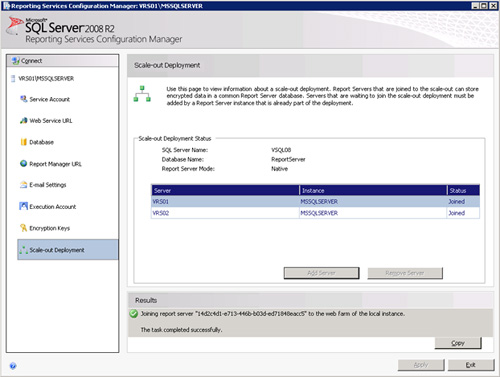Click the Remove Server button
Screen dimensions: 500x377
click(405, 273)
